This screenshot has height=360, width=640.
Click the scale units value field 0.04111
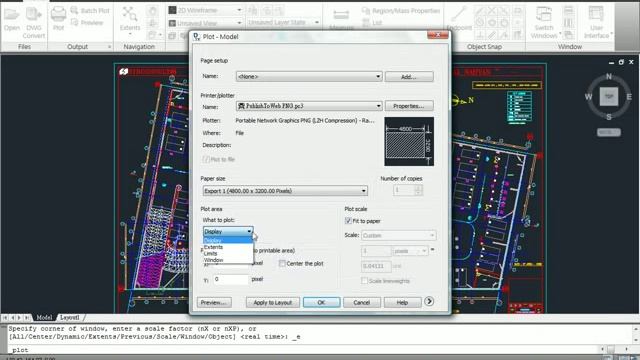pos(376,266)
